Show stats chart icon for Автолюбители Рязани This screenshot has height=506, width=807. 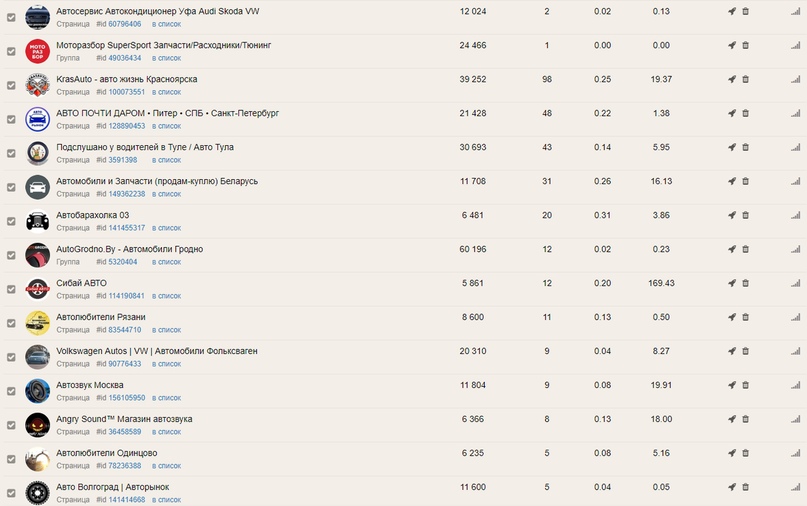(x=796, y=317)
